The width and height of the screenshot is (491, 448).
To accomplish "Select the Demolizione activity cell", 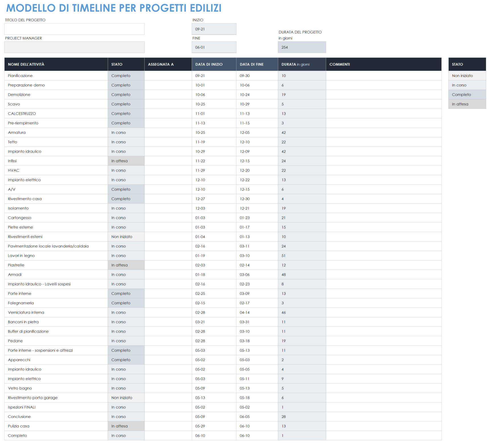I will tap(56, 95).
